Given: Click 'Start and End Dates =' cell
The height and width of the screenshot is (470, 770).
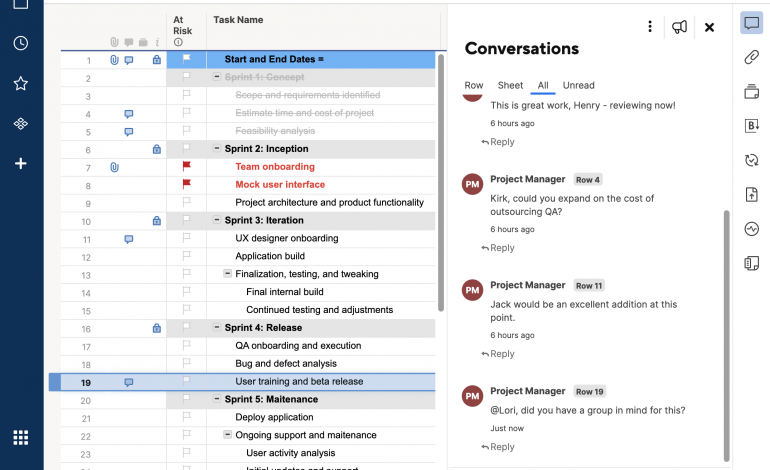Looking at the screenshot, I should click(x=321, y=59).
